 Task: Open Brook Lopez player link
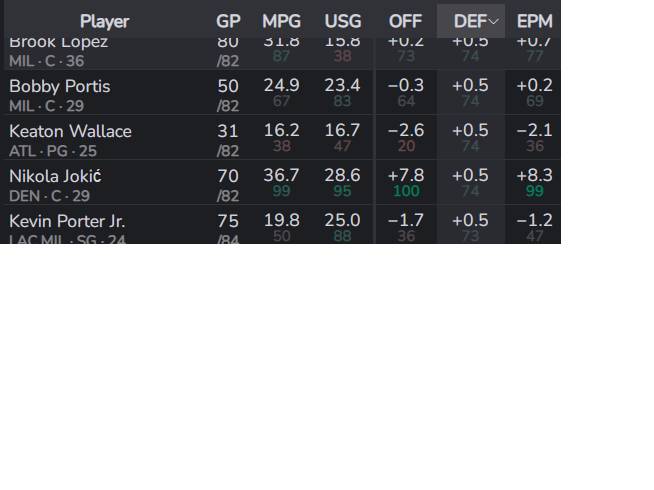click(x=58, y=43)
